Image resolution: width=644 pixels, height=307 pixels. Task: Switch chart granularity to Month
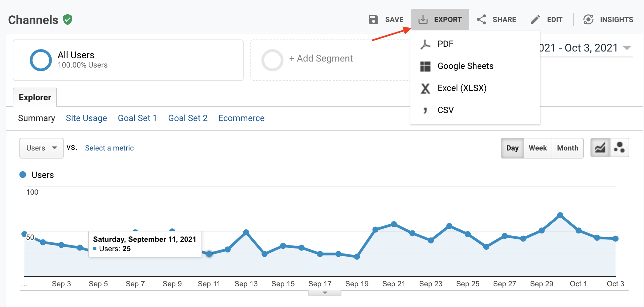click(567, 148)
